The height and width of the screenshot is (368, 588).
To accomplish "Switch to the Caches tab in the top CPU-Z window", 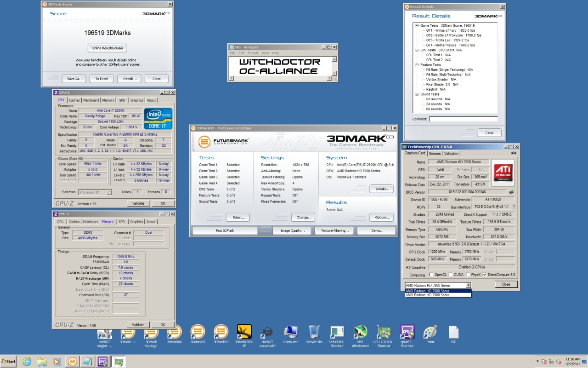I will click(x=74, y=100).
